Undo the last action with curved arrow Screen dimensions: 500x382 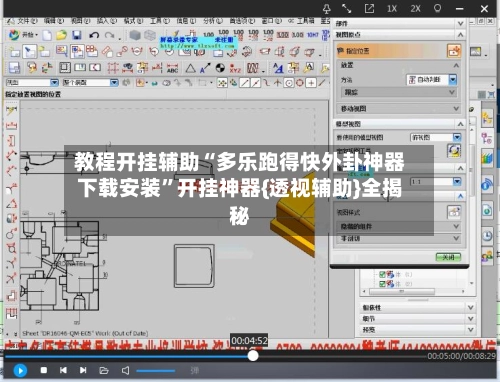pyautogui.click(x=94, y=35)
